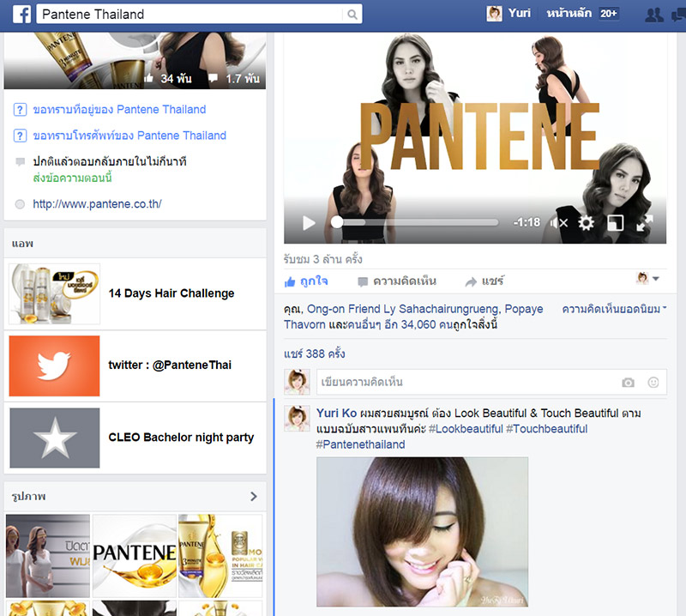This screenshot has height=616, width=686.
Task: Click Yuri's profile picture in top bar
Action: click(495, 14)
